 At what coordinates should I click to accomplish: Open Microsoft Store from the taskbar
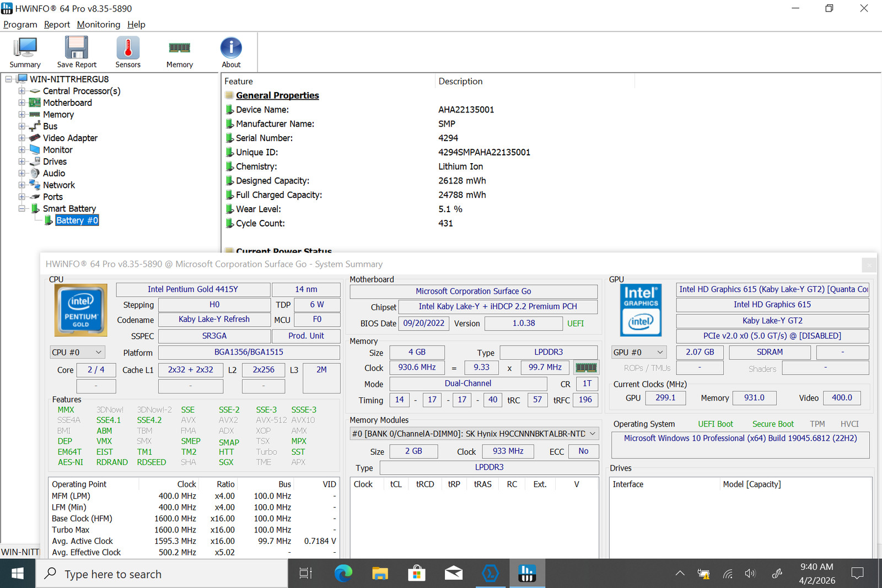[417, 574]
